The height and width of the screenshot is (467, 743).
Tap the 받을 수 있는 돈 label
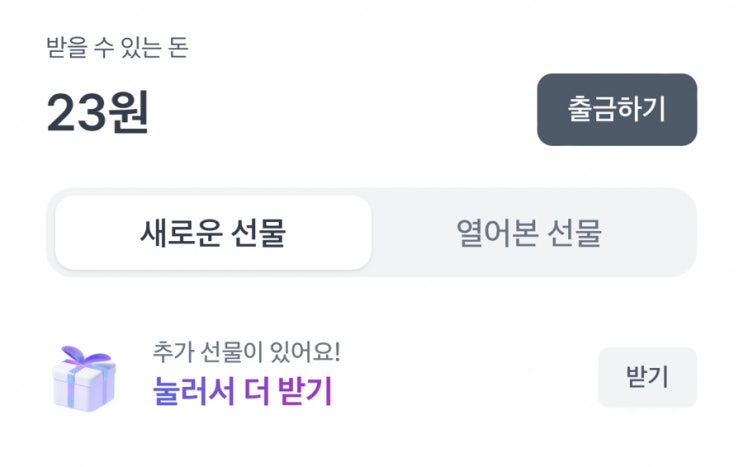[117, 47]
